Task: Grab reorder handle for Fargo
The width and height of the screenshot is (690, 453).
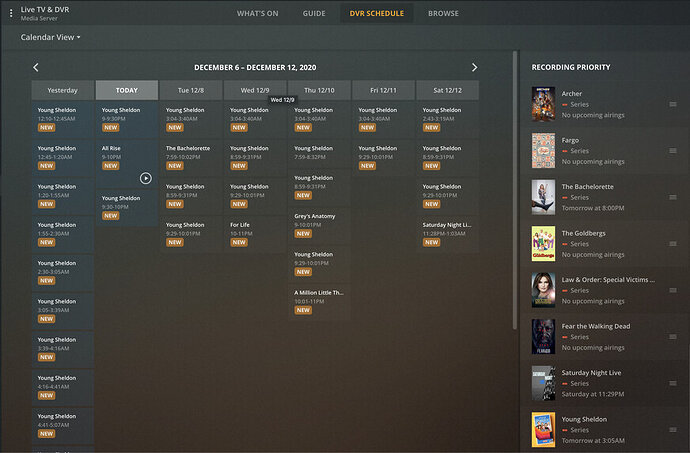Action: point(673,151)
